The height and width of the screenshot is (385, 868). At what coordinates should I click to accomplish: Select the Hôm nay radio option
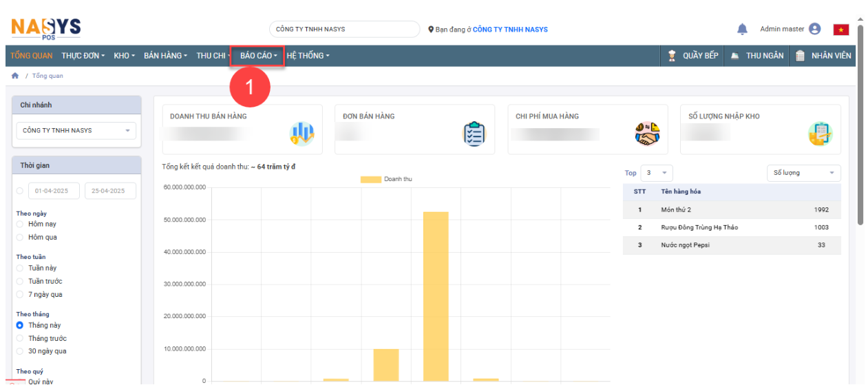tap(20, 225)
